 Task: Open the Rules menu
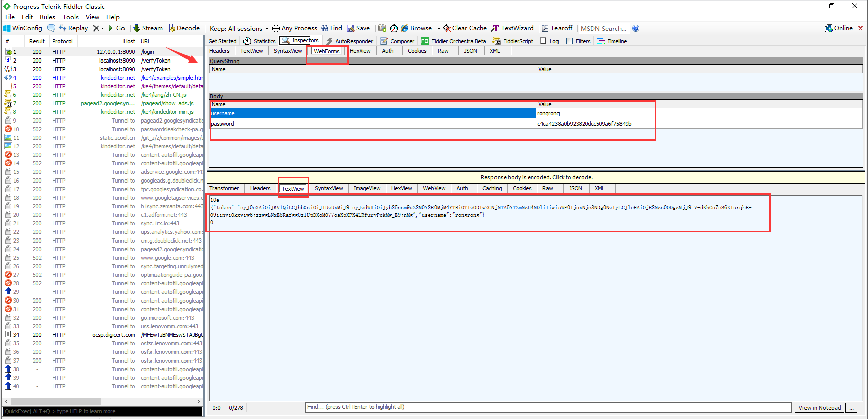(47, 17)
